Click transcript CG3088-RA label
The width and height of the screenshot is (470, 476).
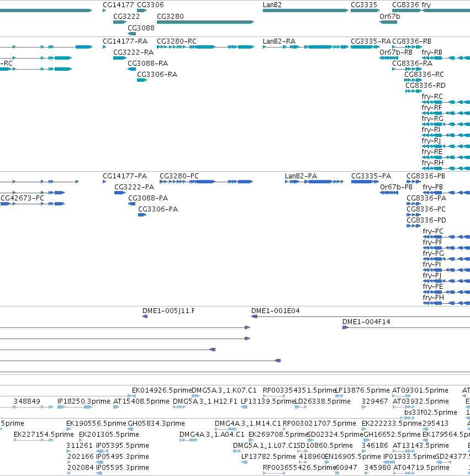coord(148,64)
